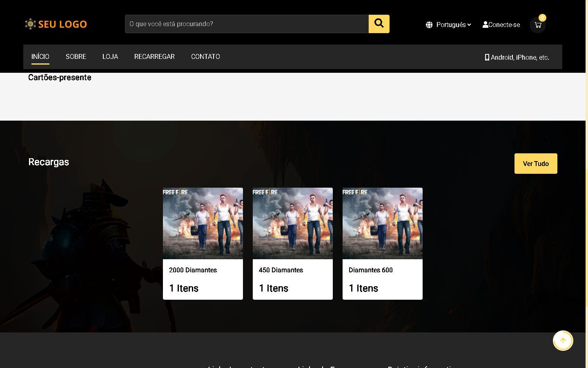
Task: Click the Android, iPhone, etc. link
Action: [x=519, y=57]
